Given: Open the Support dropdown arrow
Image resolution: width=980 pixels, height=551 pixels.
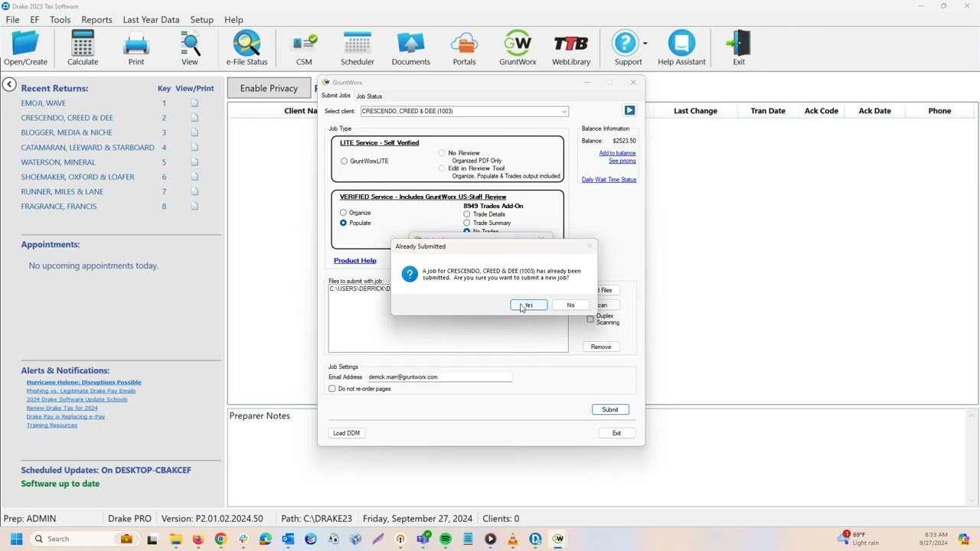Looking at the screenshot, I should (645, 44).
